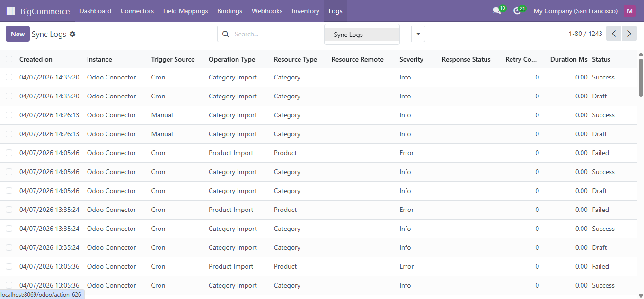Go to the next page of logs
Viewport: 644px width, 299px height.
(x=629, y=34)
